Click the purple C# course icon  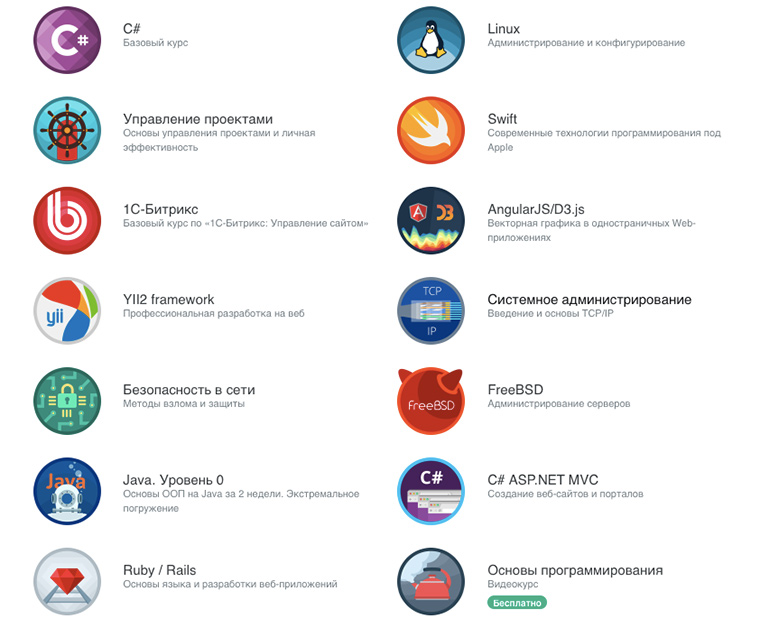click(x=67, y=40)
